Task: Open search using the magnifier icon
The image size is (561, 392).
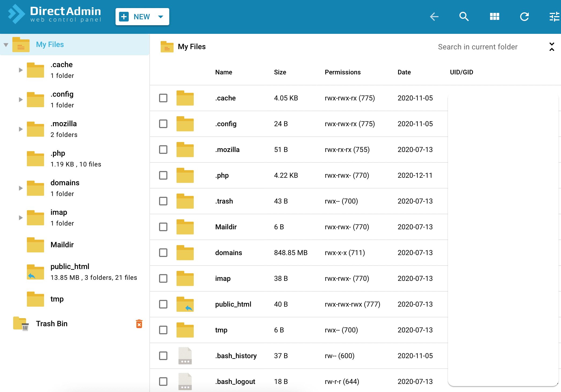Action: coord(464,16)
